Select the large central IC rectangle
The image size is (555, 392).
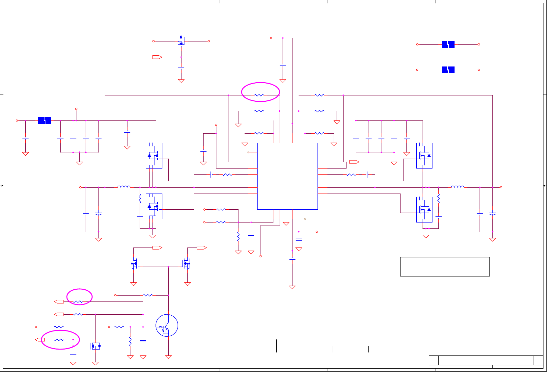(x=287, y=176)
